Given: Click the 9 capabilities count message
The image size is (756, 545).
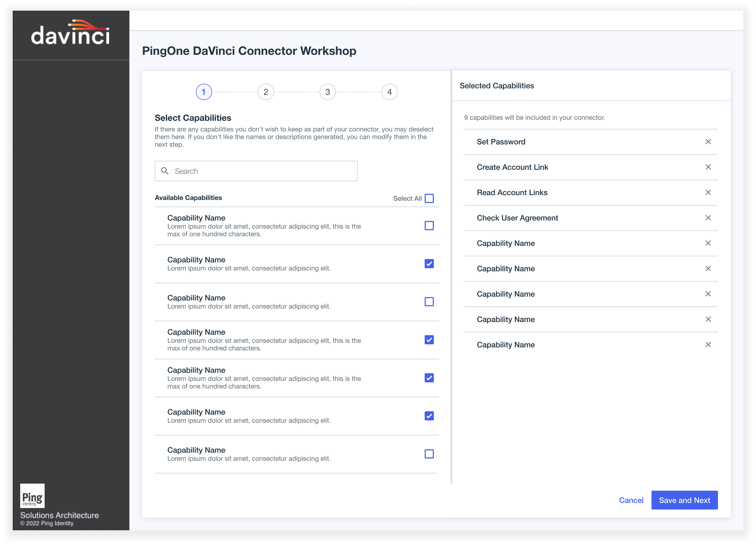Looking at the screenshot, I should tap(534, 117).
